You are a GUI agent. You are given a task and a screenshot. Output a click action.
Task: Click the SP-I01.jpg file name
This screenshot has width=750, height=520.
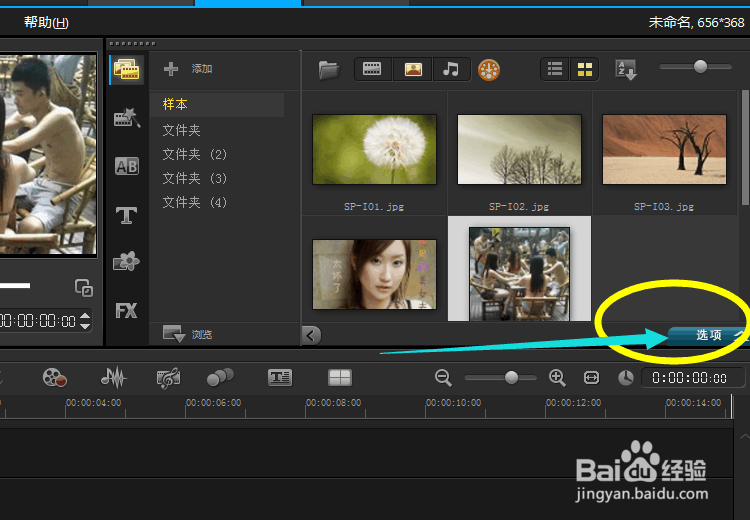[x=374, y=207]
